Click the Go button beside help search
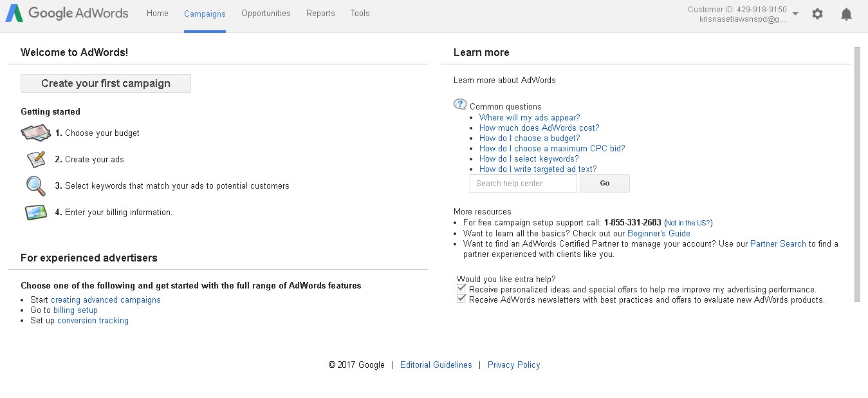Screen dimensions: 868x398 (x=604, y=184)
